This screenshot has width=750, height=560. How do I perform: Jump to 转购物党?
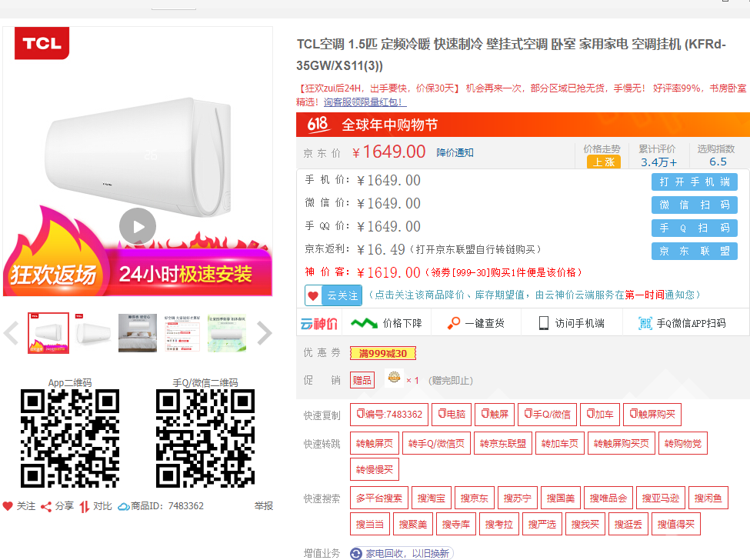pos(683,443)
